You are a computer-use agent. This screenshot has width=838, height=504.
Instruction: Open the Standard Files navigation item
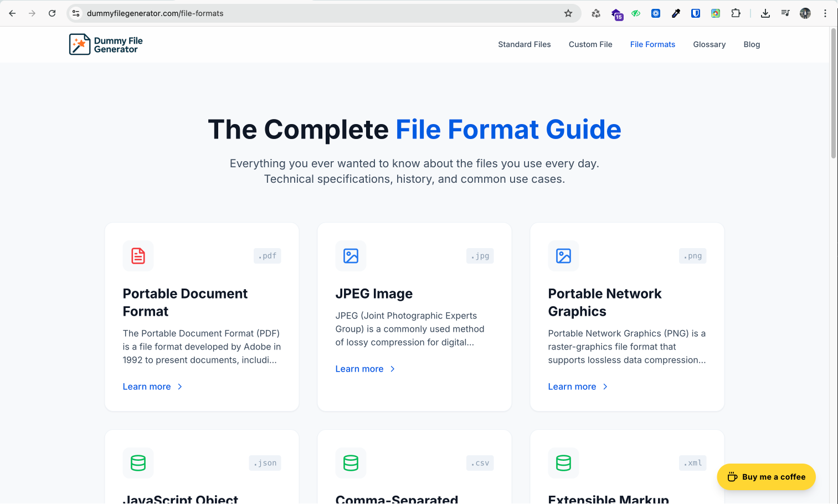tap(524, 44)
